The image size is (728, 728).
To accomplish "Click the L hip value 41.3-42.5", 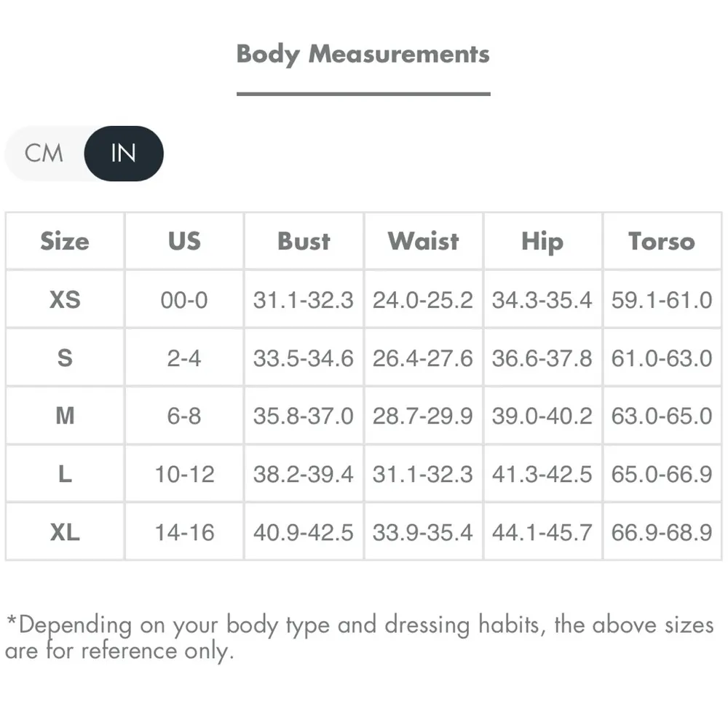I will click(x=542, y=474).
